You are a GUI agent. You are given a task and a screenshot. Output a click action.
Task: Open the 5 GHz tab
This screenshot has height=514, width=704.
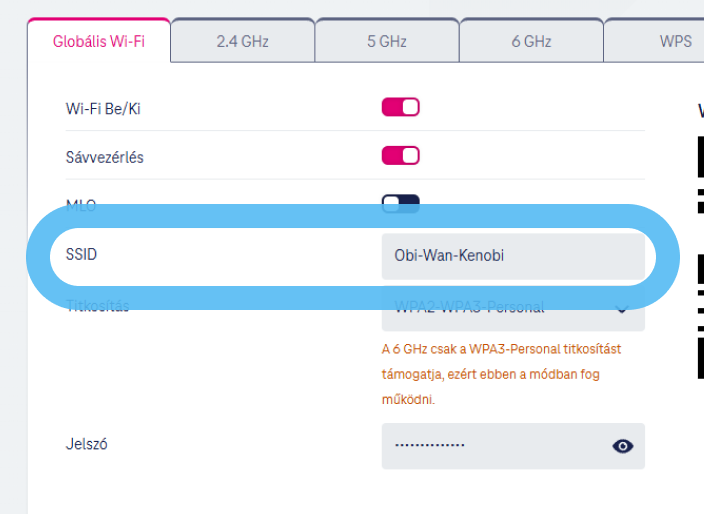(x=386, y=42)
